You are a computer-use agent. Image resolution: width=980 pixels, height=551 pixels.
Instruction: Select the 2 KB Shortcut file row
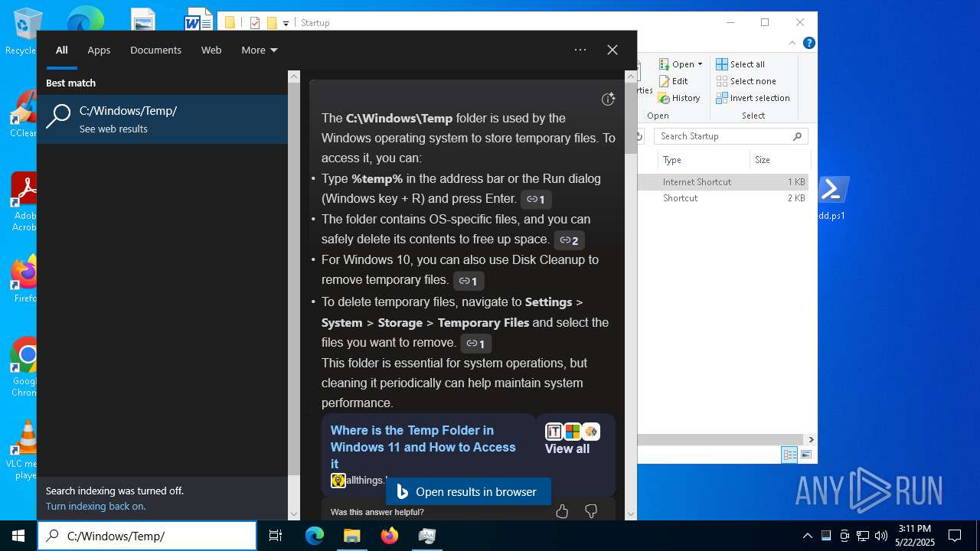click(724, 198)
